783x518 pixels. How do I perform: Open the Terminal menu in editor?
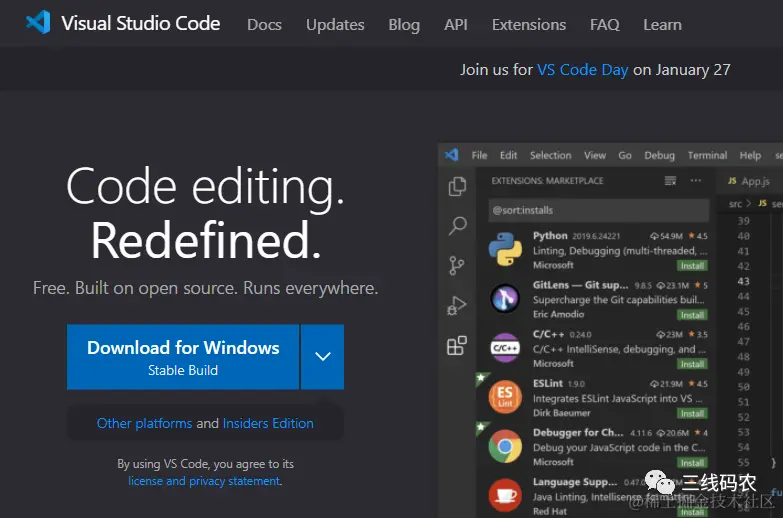click(x=707, y=155)
